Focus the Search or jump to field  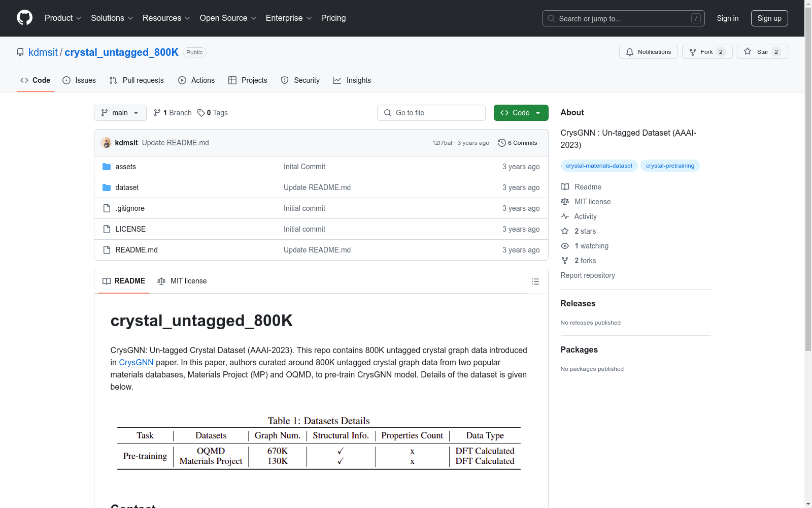[x=624, y=18]
